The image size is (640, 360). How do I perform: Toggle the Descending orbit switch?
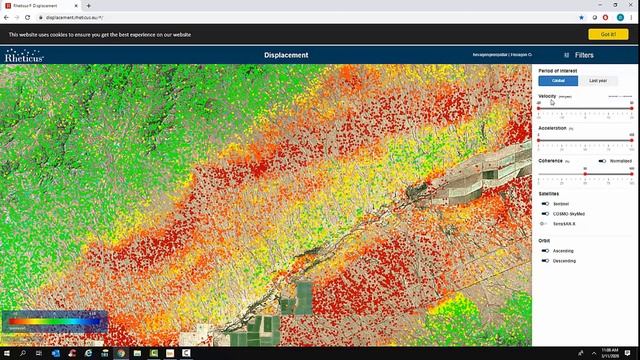545,261
